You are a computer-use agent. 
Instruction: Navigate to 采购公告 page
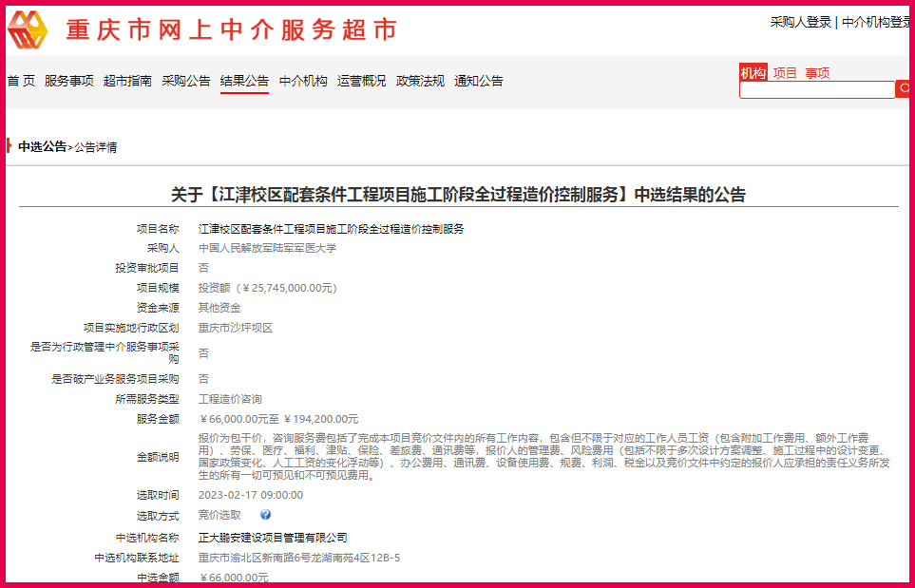point(186,81)
